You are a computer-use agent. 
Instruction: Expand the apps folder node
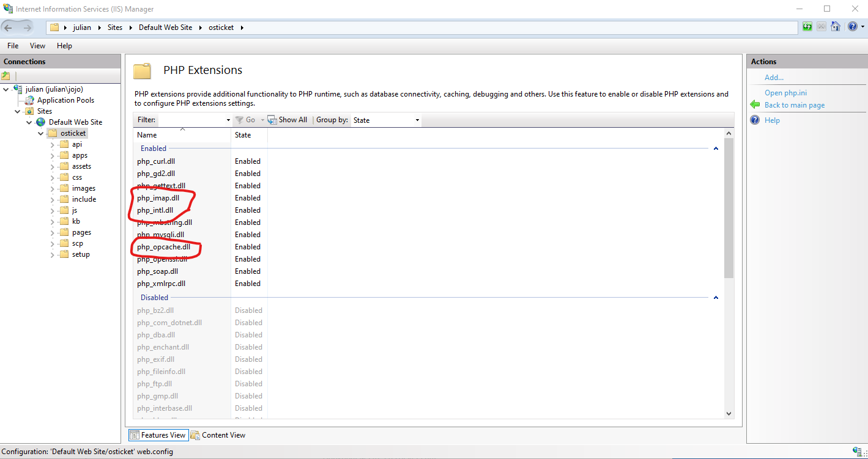(53, 156)
